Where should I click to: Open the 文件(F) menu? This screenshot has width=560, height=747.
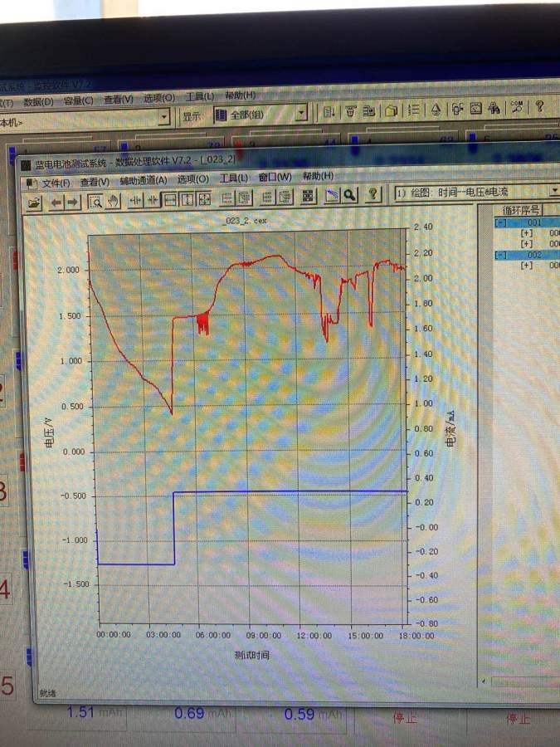point(56,182)
